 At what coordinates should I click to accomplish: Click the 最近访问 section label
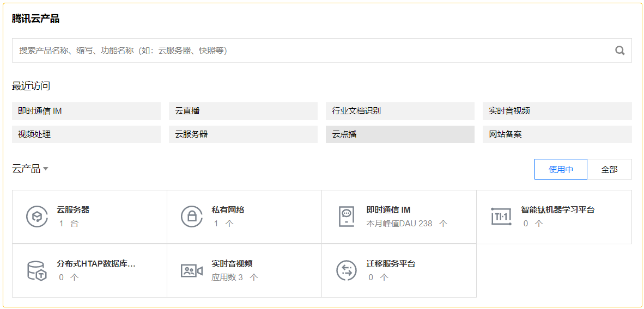31,86
